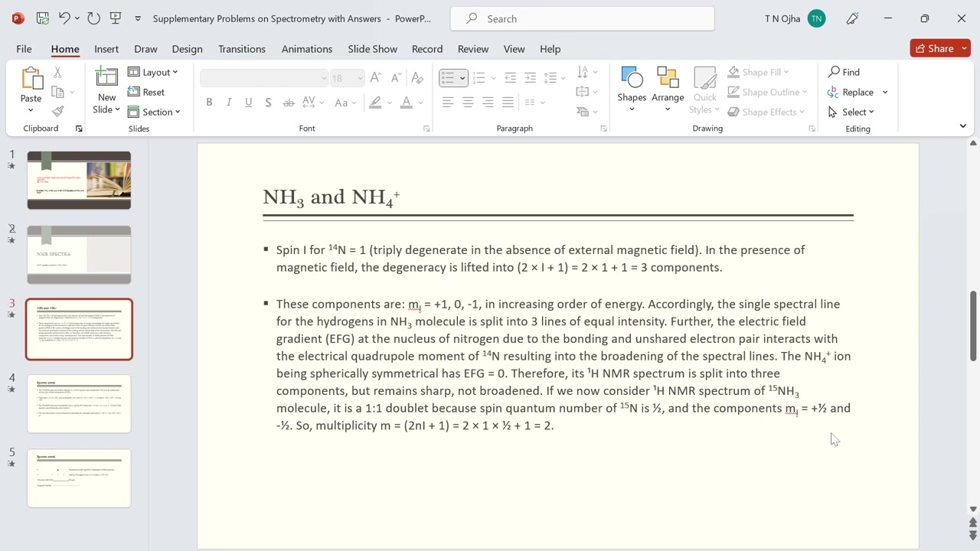Image resolution: width=980 pixels, height=551 pixels.
Task: Click the Undo arrow icon
Action: (x=65, y=18)
